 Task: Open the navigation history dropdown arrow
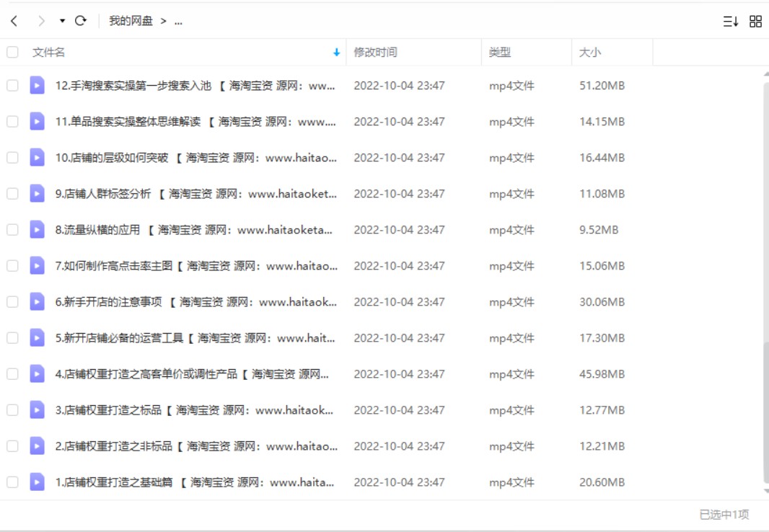(x=62, y=21)
